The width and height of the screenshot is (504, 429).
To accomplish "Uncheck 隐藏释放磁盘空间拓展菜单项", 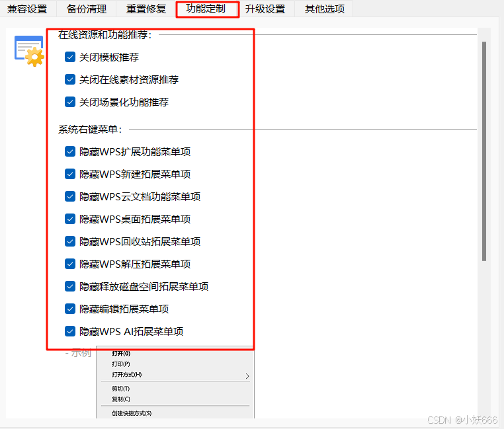I will (70, 286).
